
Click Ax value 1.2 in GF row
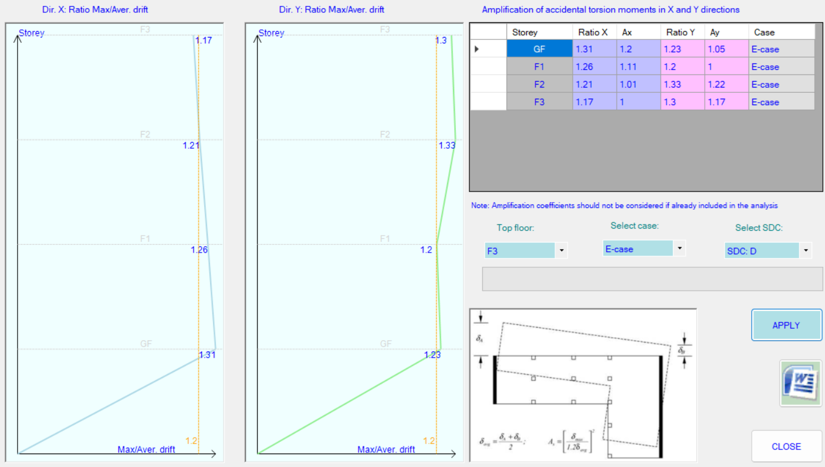[639, 49]
